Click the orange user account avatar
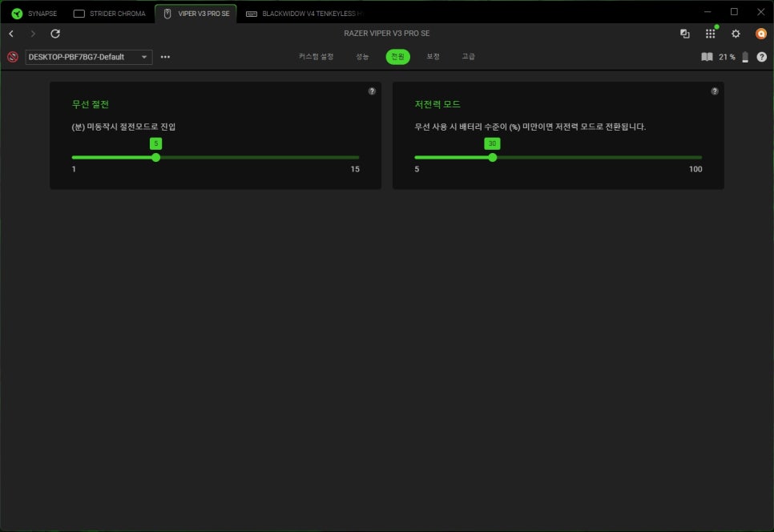This screenshot has width=774, height=532. click(x=761, y=34)
